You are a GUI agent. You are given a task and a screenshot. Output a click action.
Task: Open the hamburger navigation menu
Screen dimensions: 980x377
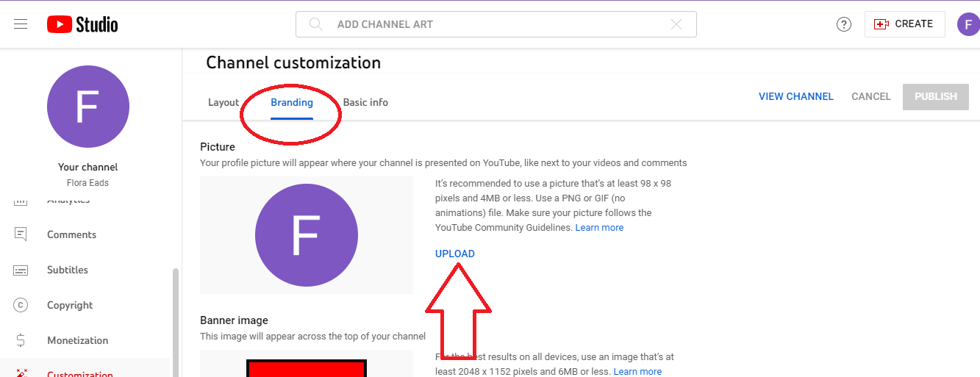coord(21,24)
